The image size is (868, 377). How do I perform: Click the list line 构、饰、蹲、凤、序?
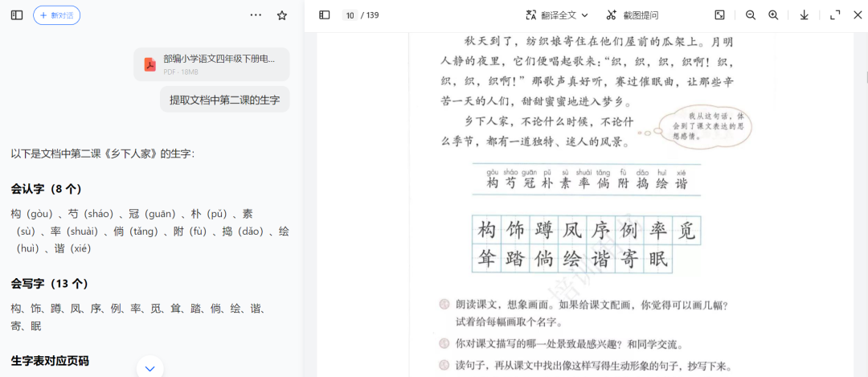tap(138, 318)
